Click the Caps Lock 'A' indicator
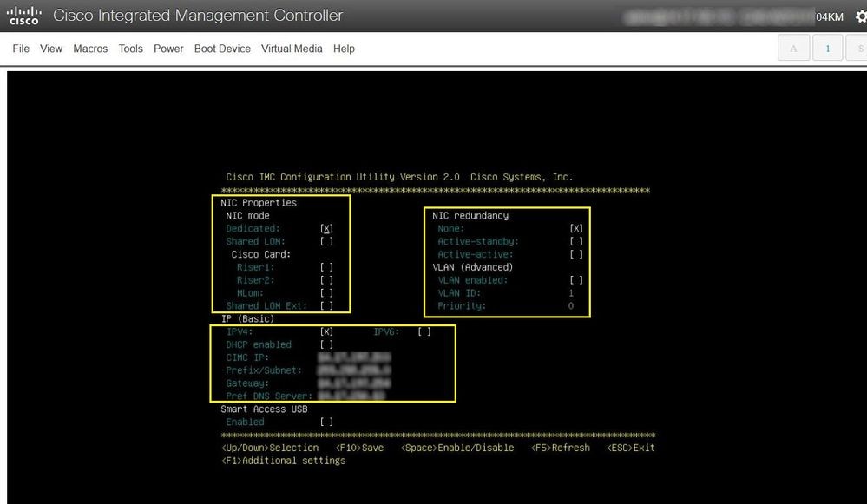 click(x=793, y=48)
